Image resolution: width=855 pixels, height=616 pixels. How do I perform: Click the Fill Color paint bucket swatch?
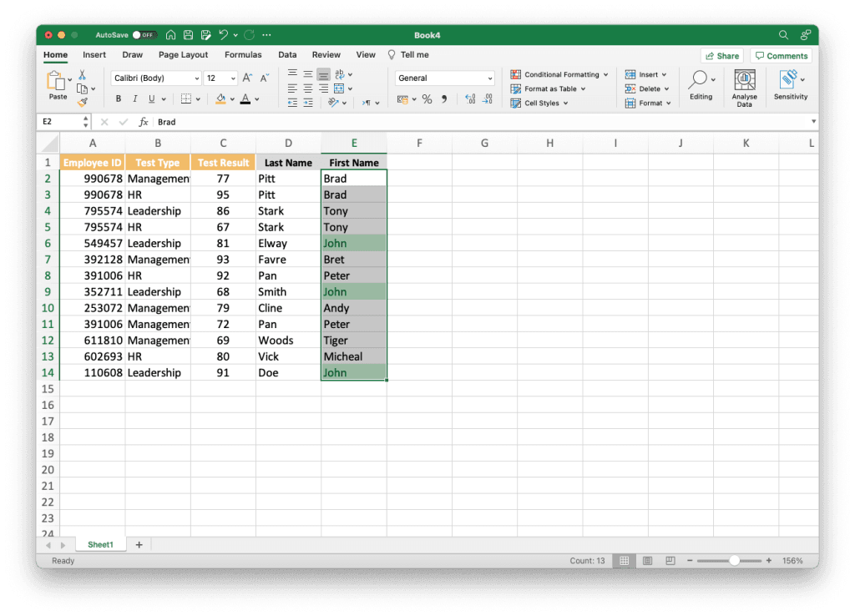(220, 98)
